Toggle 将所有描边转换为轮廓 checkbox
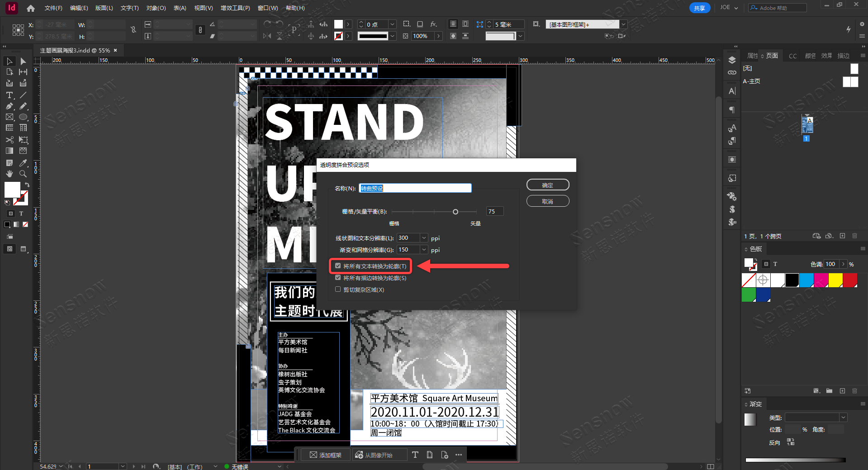This screenshot has height=470, width=868. tap(338, 278)
